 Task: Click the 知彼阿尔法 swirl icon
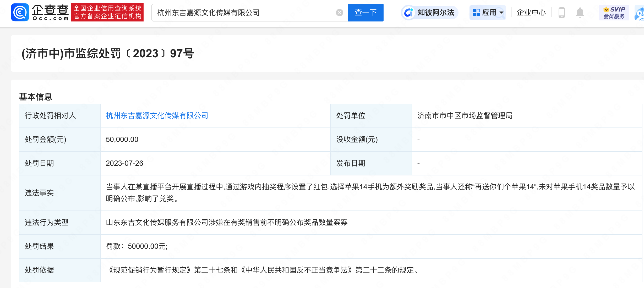[x=409, y=13]
